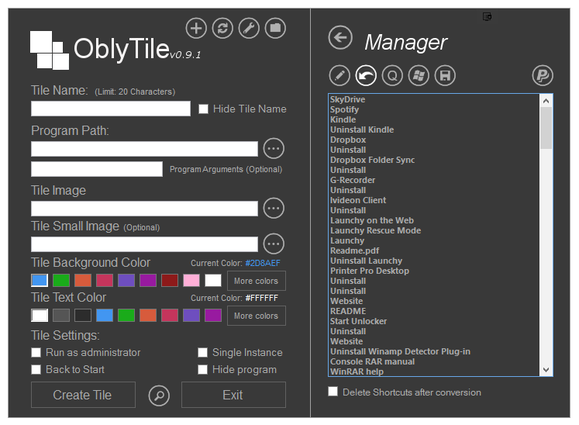The image size is (579, 425).
Task: Open the wrench settings icon
Action: [x=249, y=28]
